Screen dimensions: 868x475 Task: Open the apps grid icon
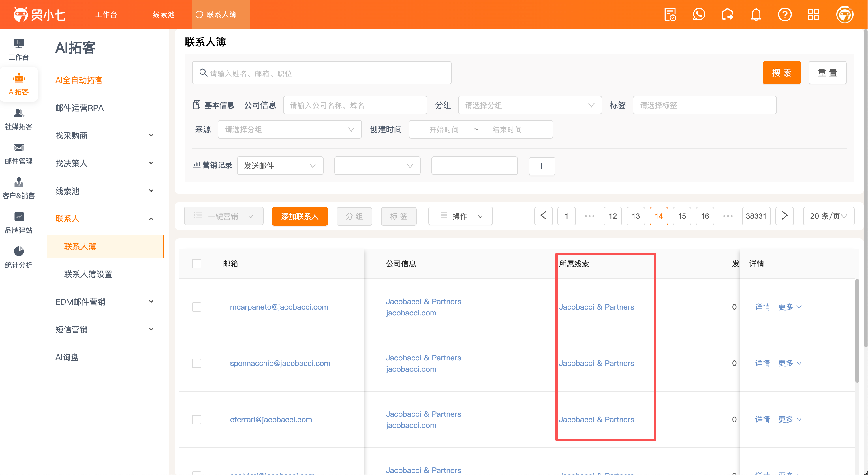(x=813, y=14)
